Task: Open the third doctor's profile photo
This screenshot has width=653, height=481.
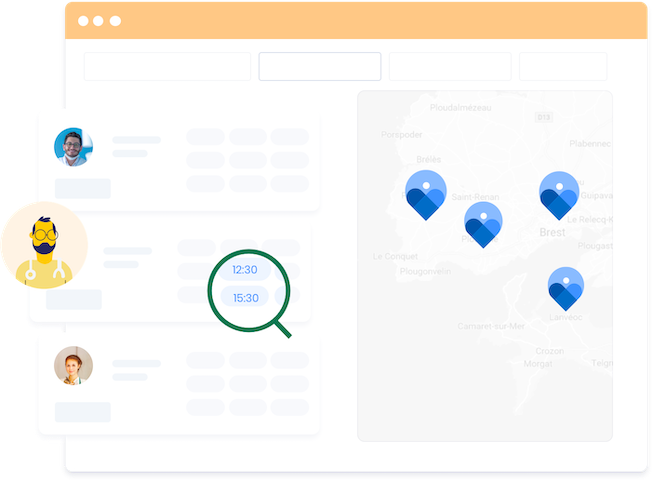Action: (73, 366)
